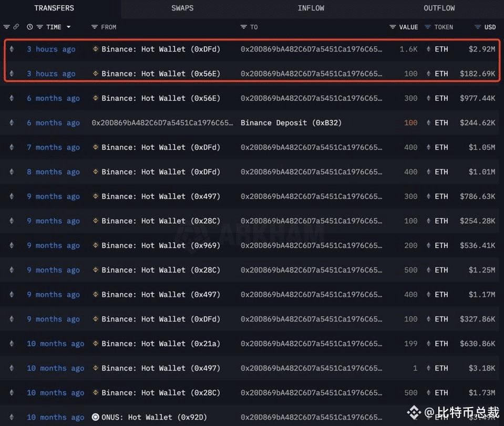Open the TIME sort dropdown arrow

click(x=68, y=27)
